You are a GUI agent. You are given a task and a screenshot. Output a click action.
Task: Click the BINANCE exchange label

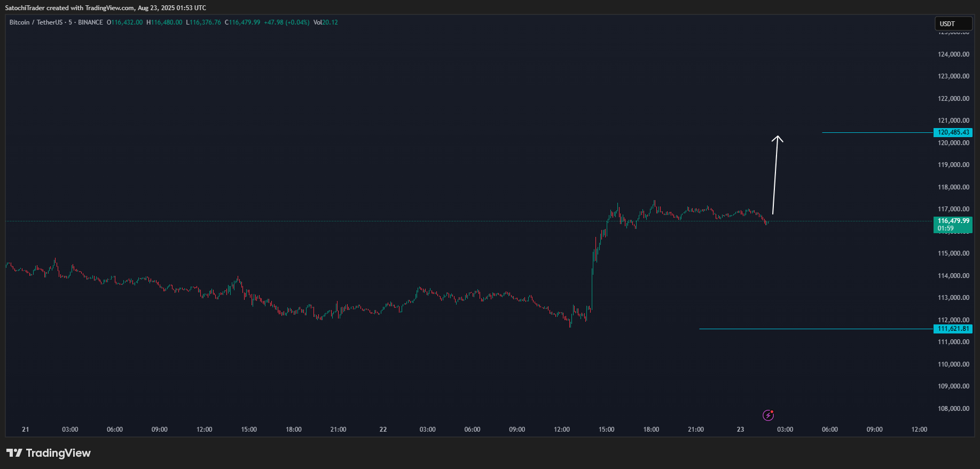[90, 22]
